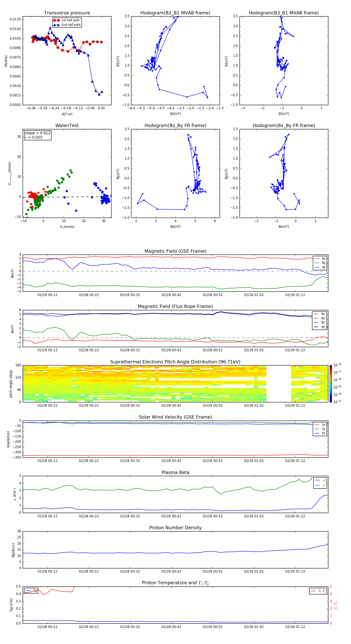Click the "Np(#/cc)" y-axis label
This screenshot has height=644, width=351.
tap(13, 550)
